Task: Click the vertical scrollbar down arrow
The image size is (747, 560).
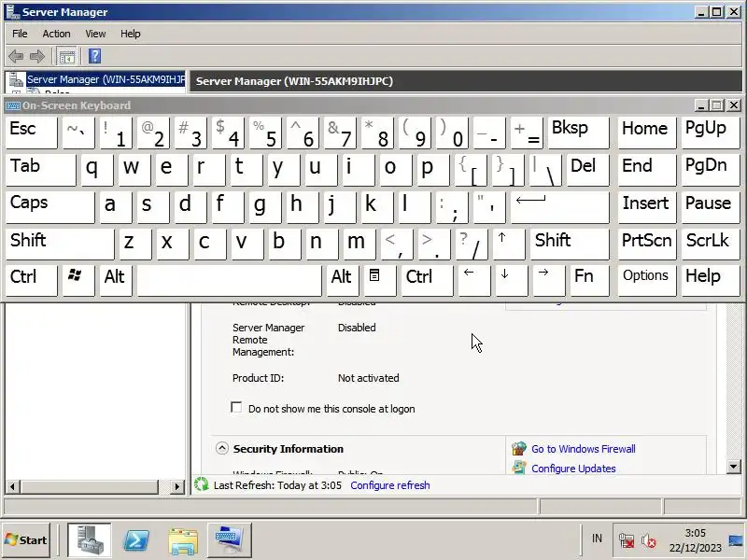Action: 734,467
